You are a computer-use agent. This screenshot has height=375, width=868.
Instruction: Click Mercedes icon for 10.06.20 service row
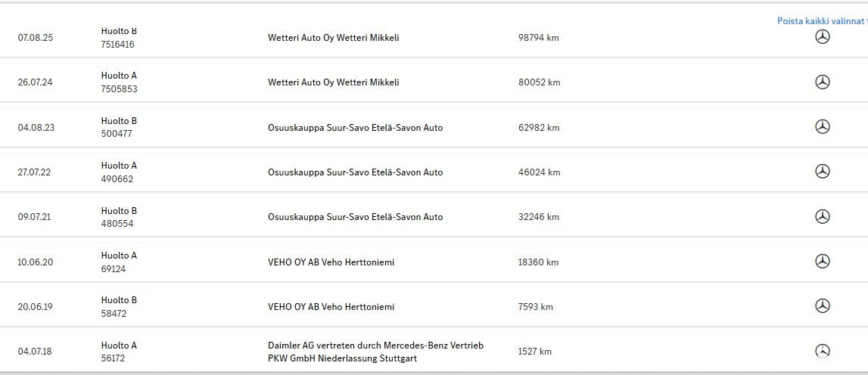822,262
